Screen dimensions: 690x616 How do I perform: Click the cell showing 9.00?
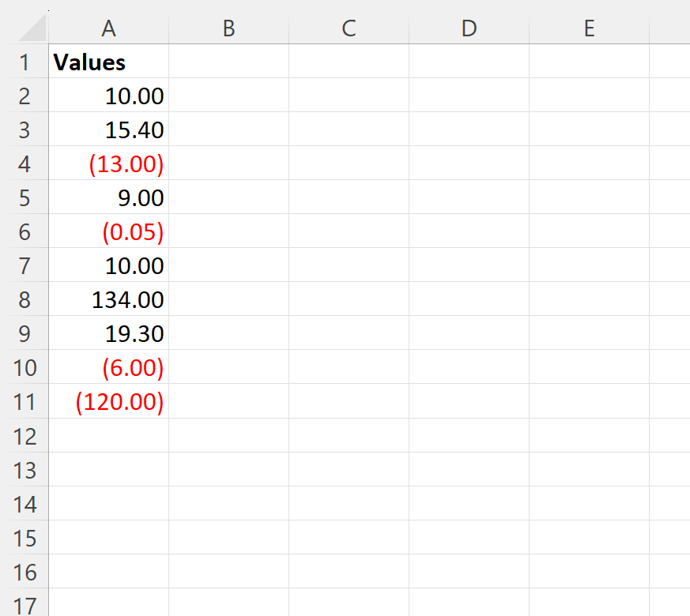109,197
